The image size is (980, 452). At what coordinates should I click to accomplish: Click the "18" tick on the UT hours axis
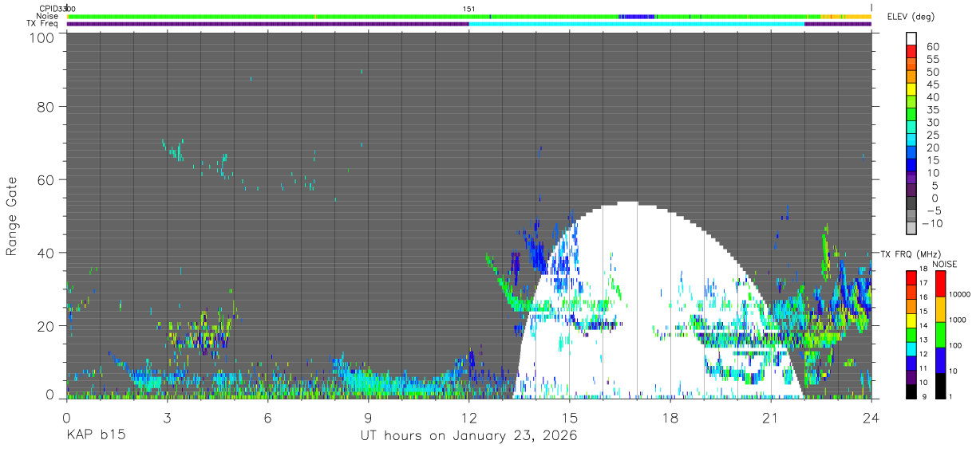[670, 417]
